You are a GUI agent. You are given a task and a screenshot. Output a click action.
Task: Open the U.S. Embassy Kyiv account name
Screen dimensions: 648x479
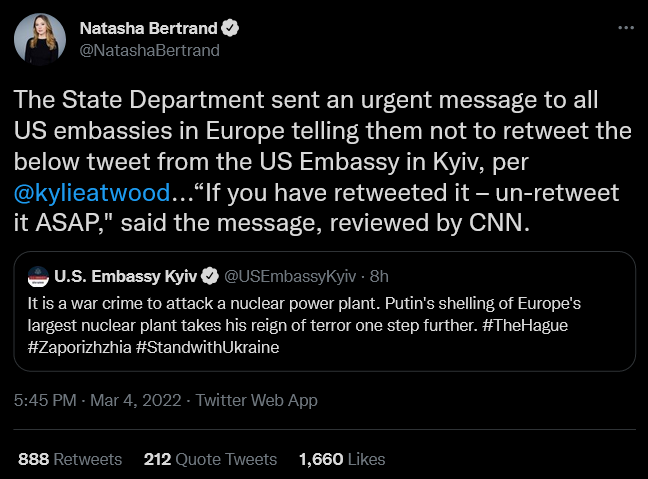click(x=126, y=274)
